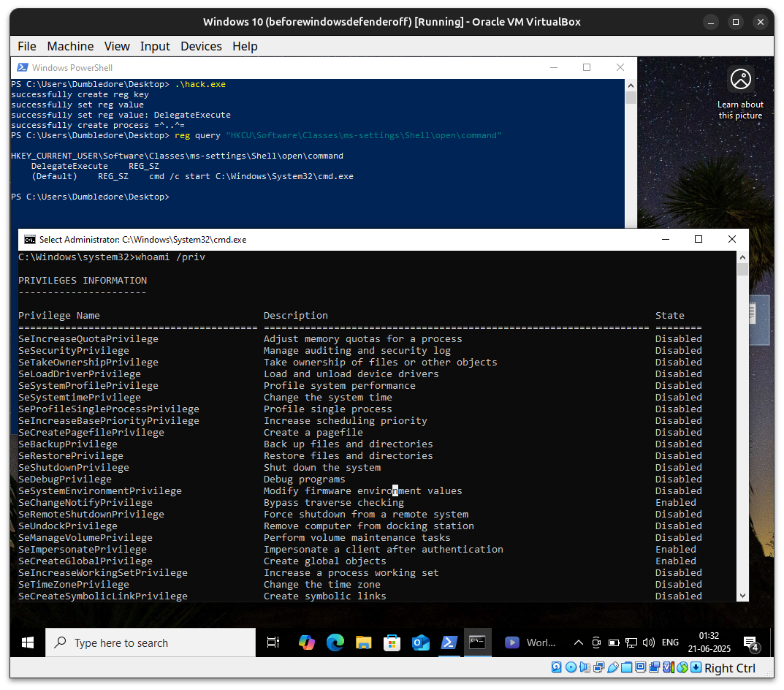The image size is (784, 690).
Task: Open the View menu in VirtualBox
Action: coord(117,47)
